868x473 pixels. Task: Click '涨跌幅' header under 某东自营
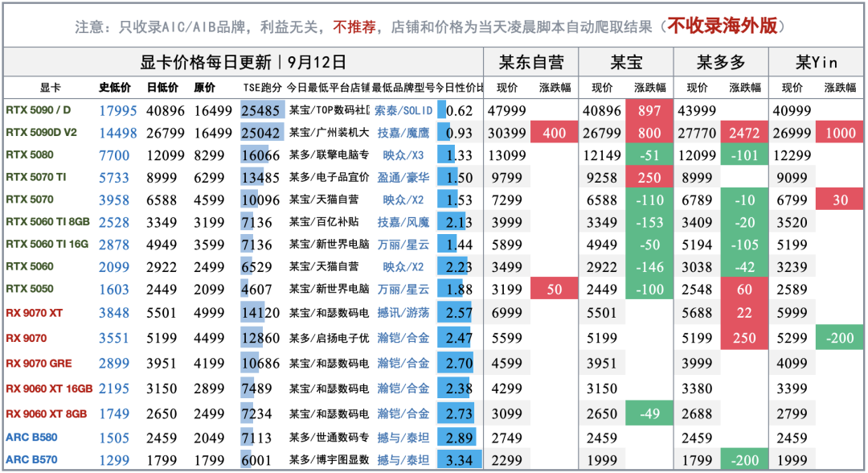pyautogui.click(x=555, y=88)
